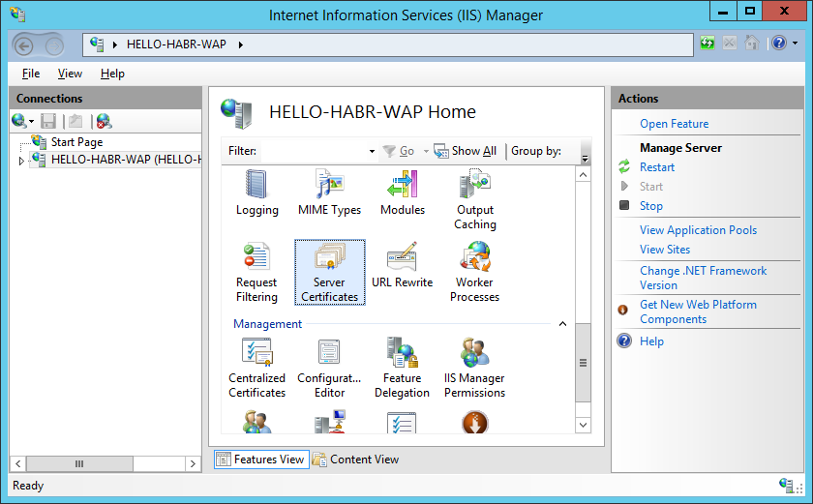
Task: Open the Centralized Certificates feature
Action: tap(256, 368)
